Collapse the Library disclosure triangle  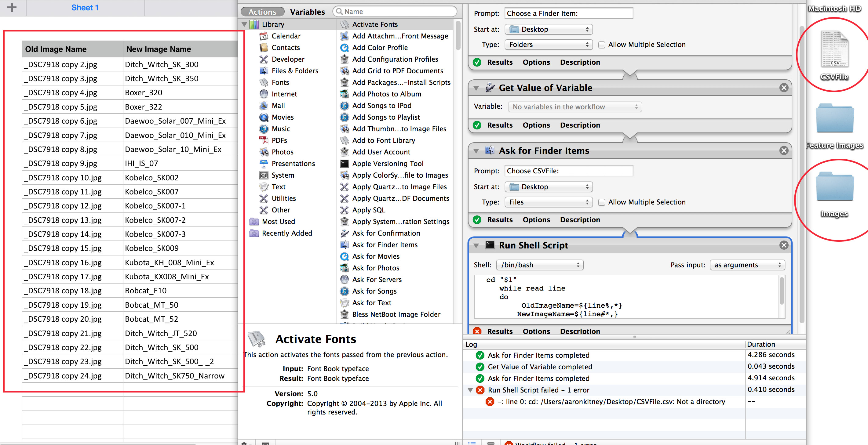click(244, 25)
